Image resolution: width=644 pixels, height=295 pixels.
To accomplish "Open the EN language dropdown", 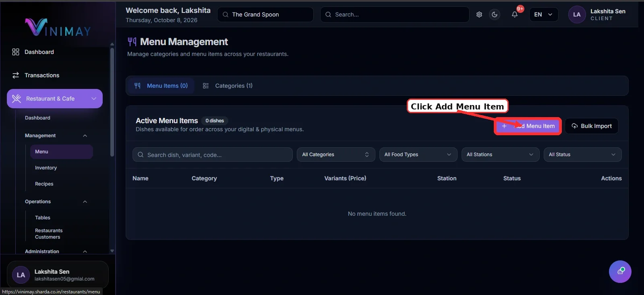I will click(x=543, y=14).
